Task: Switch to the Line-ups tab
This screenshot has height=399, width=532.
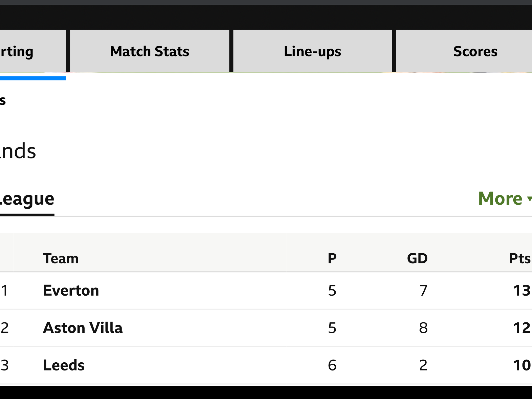Action: tap(312, 51)
